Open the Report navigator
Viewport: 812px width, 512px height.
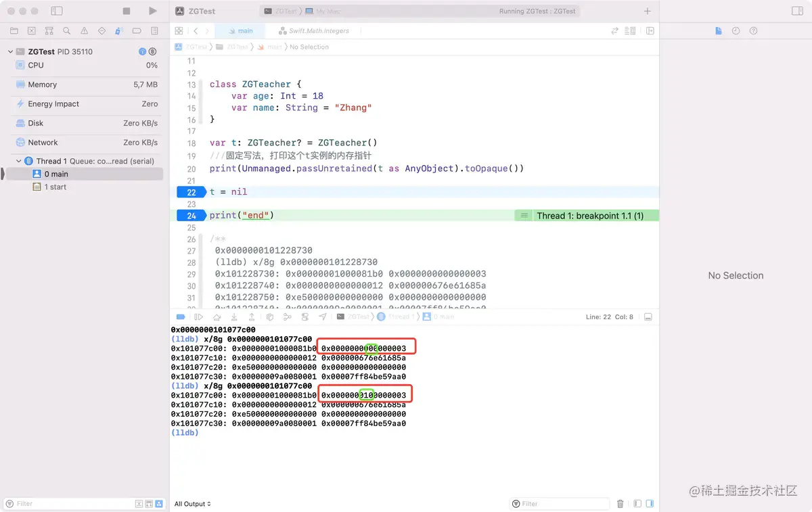tap(154, 31)
